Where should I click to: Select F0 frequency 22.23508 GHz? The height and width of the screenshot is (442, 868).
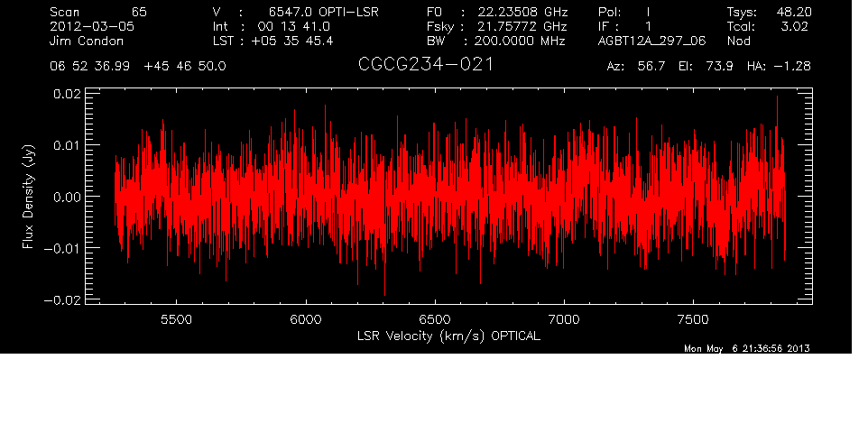[x=522, y=12]
